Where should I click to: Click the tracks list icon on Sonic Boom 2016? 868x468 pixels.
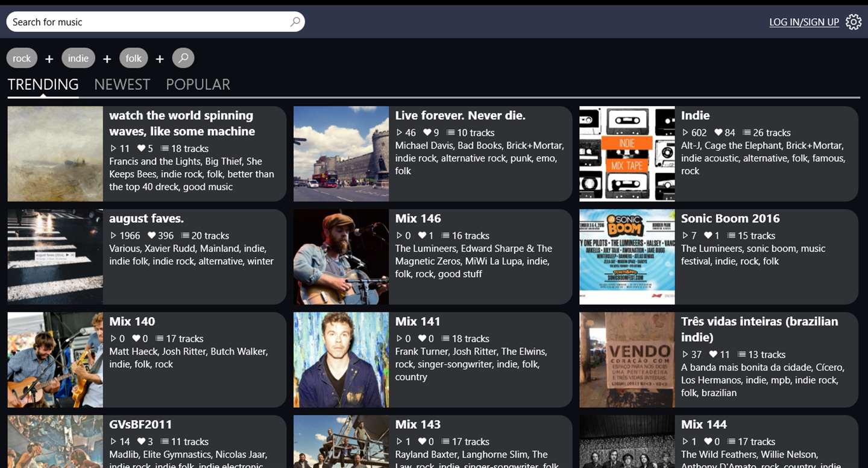732,236
